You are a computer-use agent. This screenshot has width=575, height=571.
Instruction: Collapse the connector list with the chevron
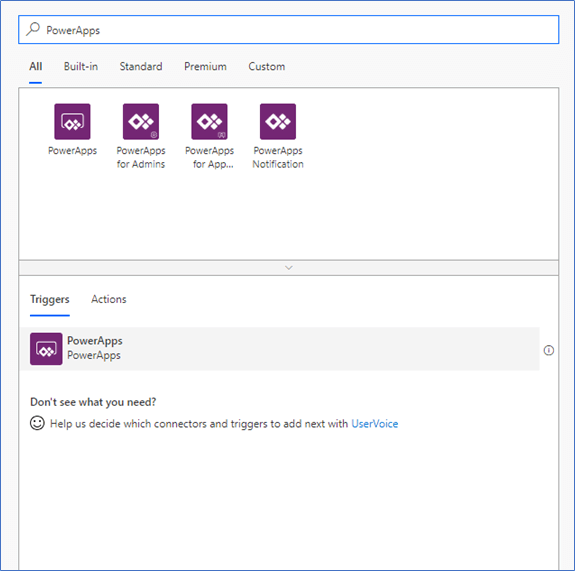(289, 268)
